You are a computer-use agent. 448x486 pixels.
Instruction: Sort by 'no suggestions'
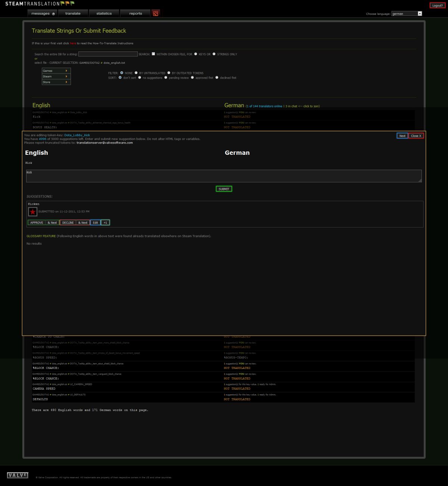click(x=140, y=78)
